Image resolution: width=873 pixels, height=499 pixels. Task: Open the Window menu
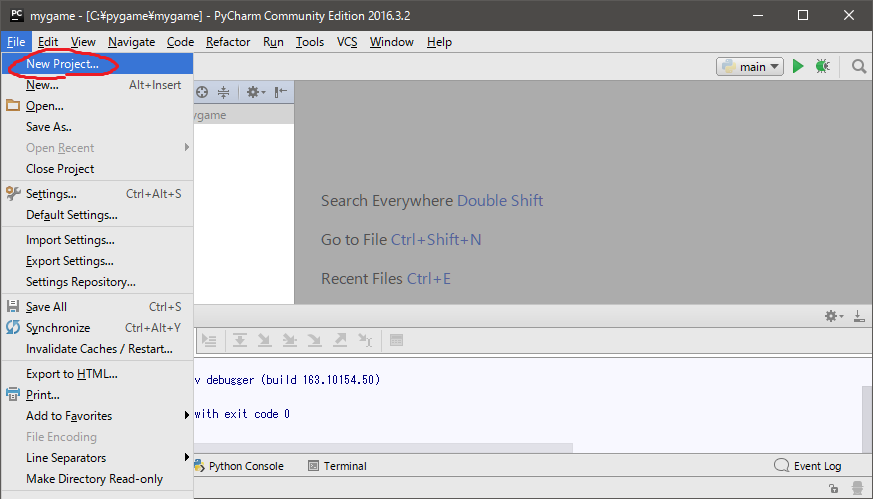pos(391,42)
